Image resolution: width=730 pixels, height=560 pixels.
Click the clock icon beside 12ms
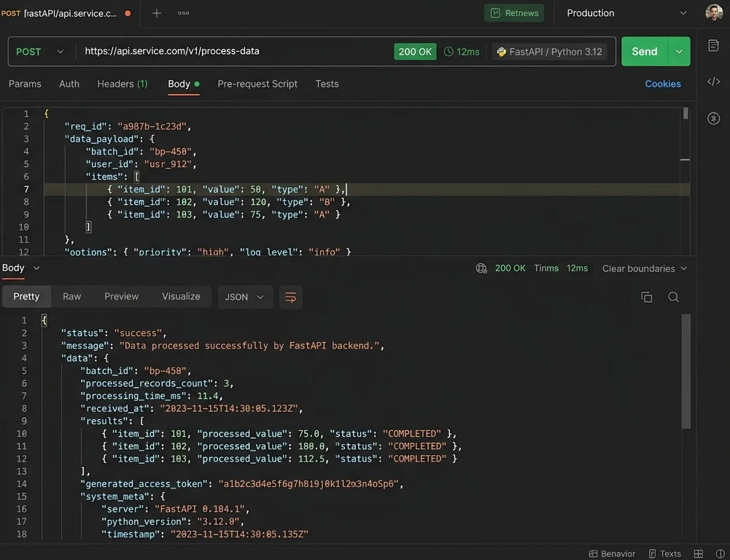[x=449, y=52]
